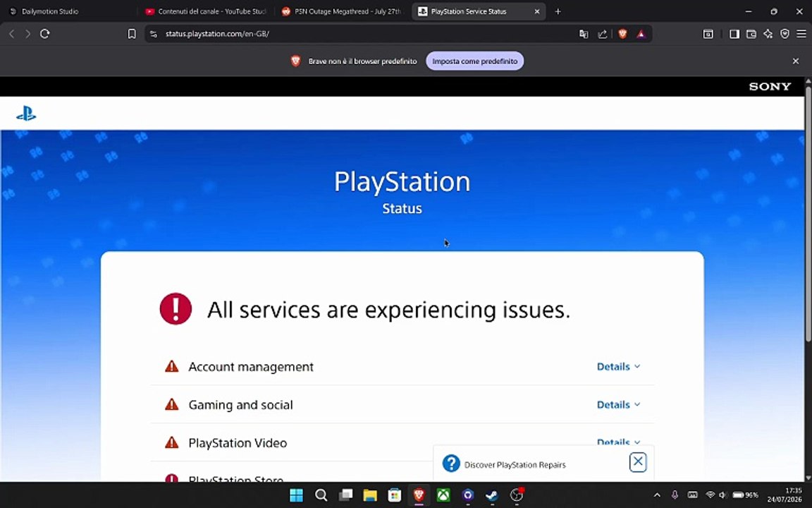This screenshot has height=508, width=812.
Task: Switch to the Dailymotion Studio tab
Action: [68, 11]
